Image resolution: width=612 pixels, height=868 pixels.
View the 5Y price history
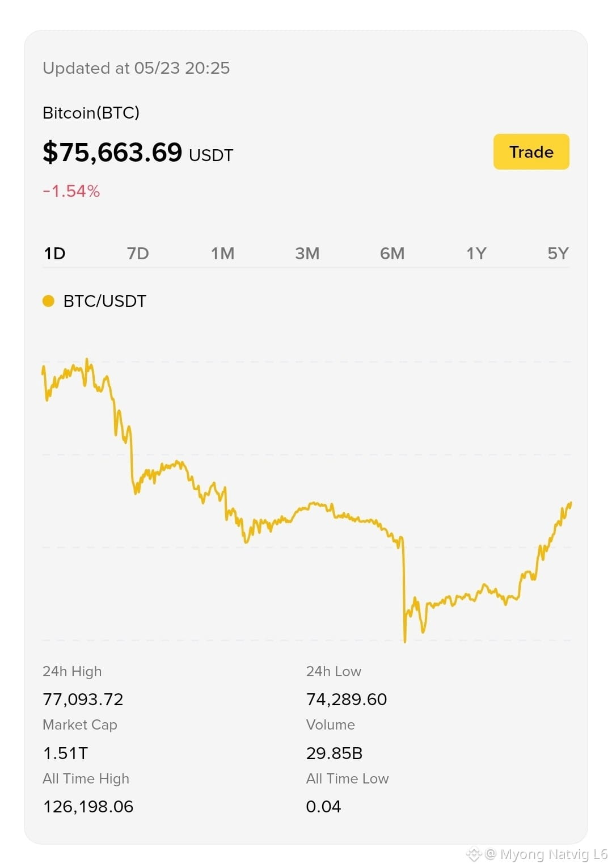[x=558, y=253]
